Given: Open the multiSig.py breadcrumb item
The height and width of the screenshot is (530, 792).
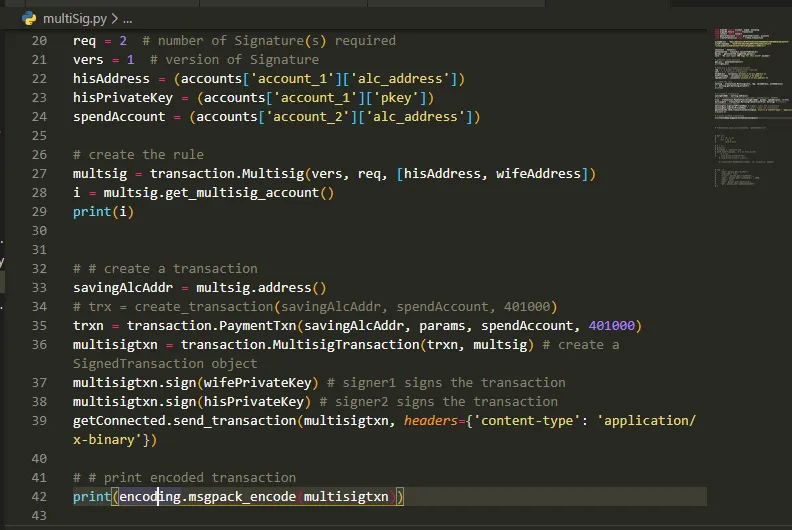Looking at the screenshot, I should (x=75, y=19).
